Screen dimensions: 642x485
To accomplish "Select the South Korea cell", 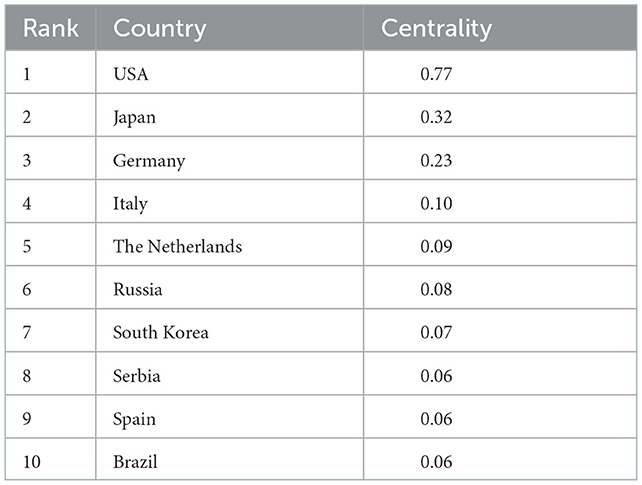I will [160, 333].
